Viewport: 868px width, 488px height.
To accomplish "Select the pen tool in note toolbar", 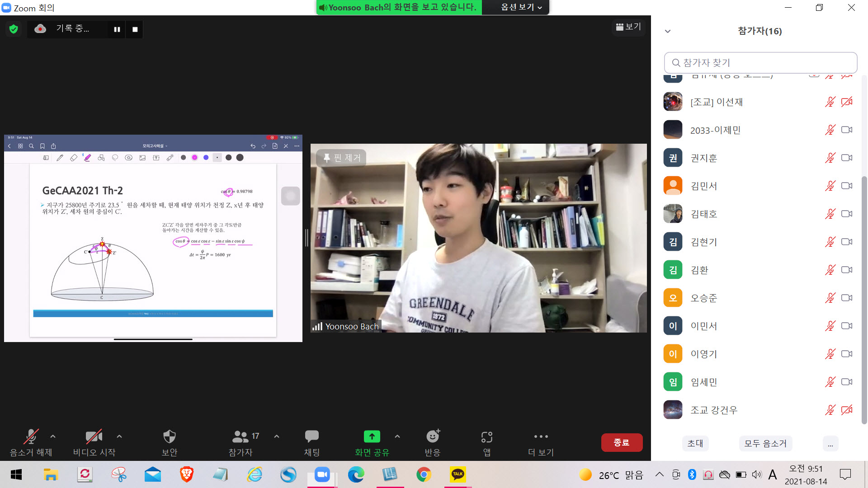I will 60,158.
